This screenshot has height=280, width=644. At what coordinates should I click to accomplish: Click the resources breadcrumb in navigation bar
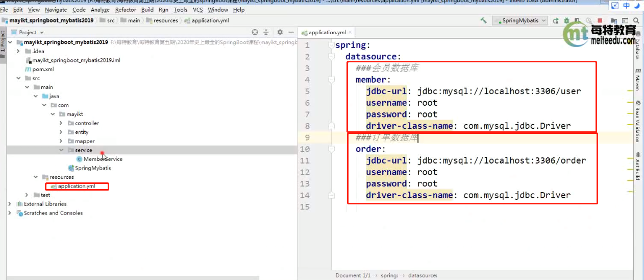coord(162,20)
